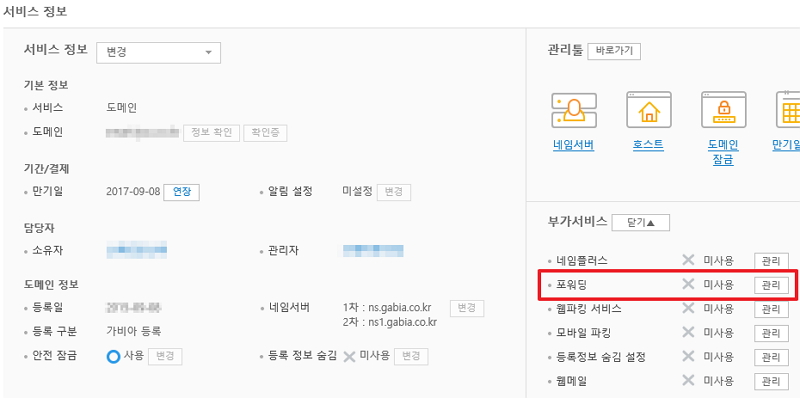Click the blue circle 안전 잠금 사용 indicator
The image size is (800, 398).
pos(113,356)
